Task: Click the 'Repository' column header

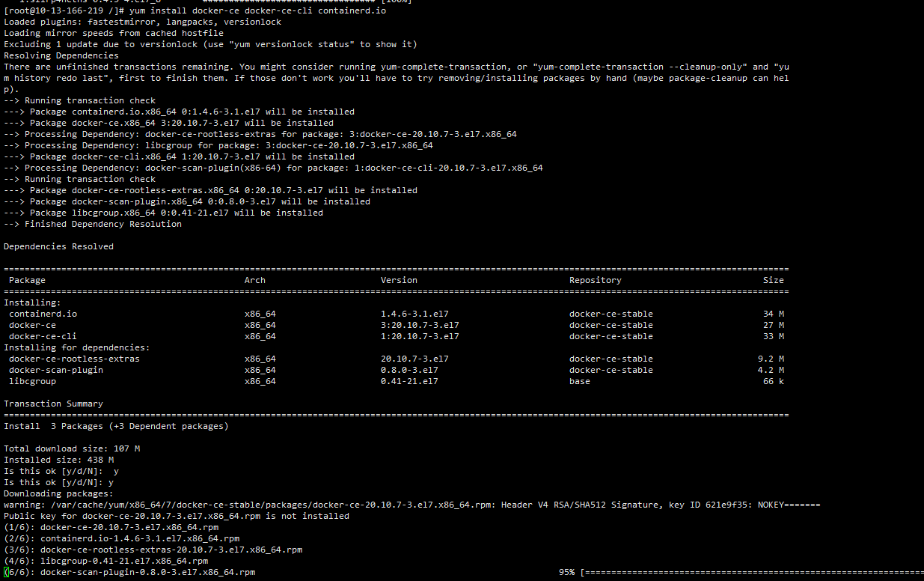Action: click(596, 280)
